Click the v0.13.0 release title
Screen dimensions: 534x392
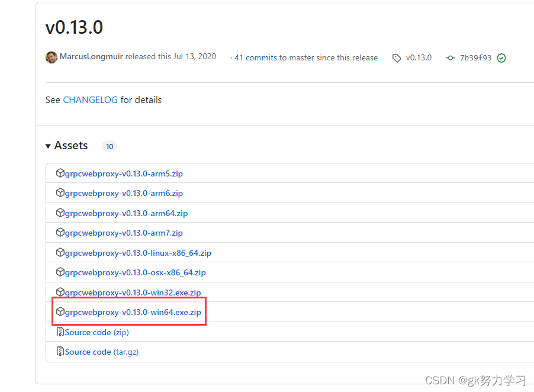pos(74,27)
